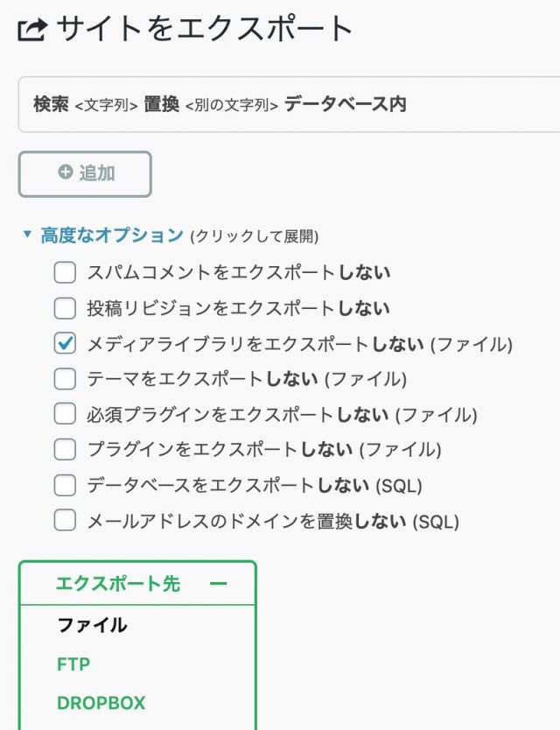The image size is (560, 730).
Task: Click the minus icon in エクスポート先 header
Action: coord(219,584)
